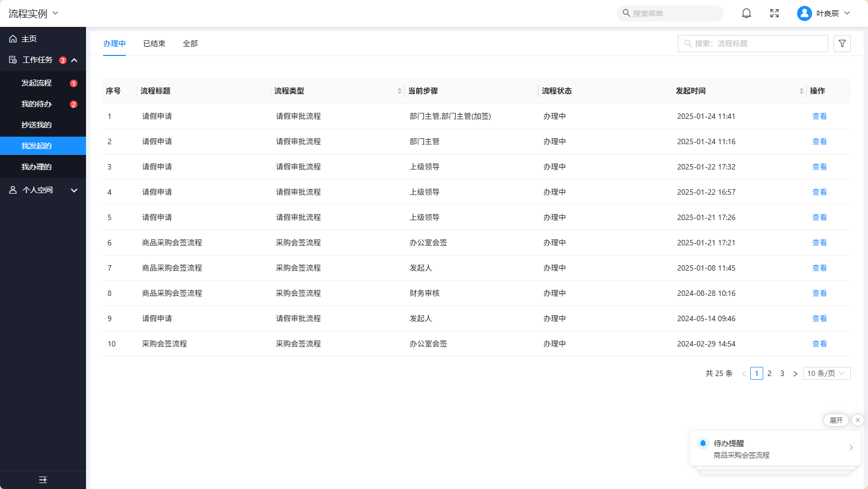Sort by 发起时间 column sort icon
Screen dimensions: 868x489
(x=801, y=91)
